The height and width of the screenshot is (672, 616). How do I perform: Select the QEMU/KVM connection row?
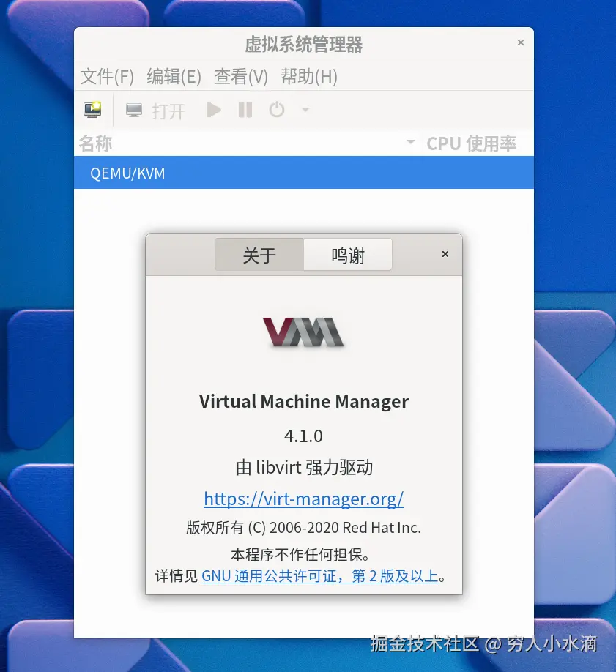click(x=304, y=173)
